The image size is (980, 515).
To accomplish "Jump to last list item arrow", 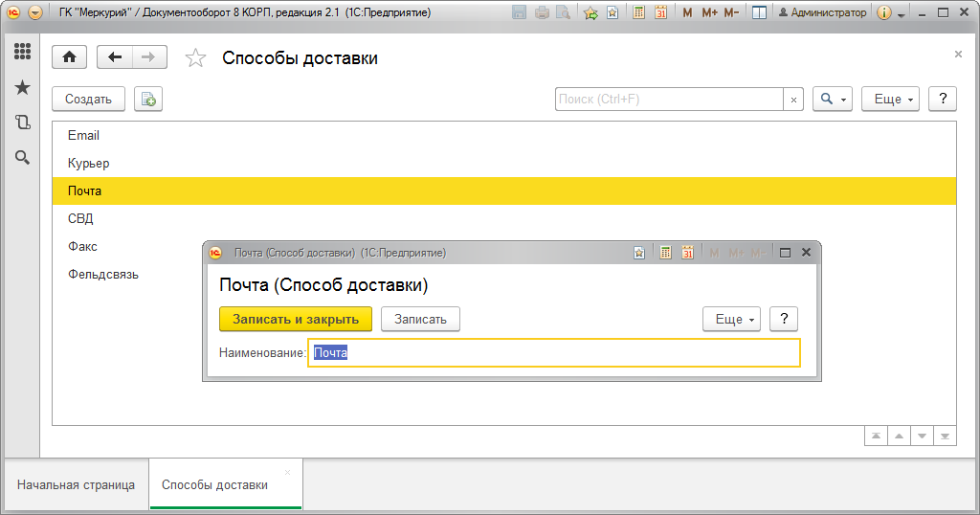I will click(x=945, y=437).
